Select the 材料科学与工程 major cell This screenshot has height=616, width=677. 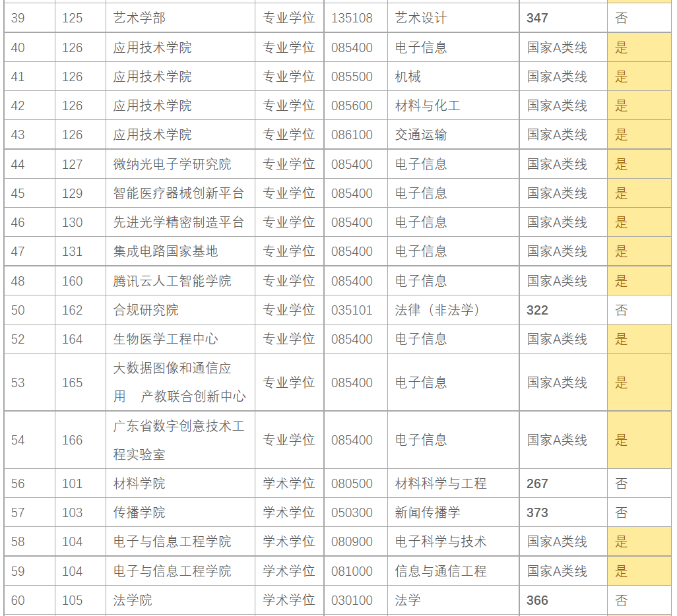coord(441,483)
